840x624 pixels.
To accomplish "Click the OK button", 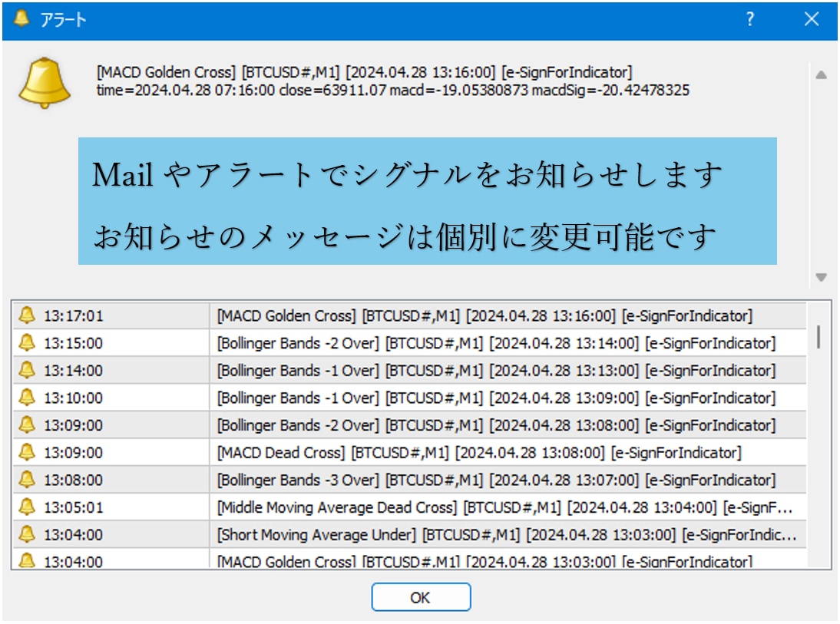I will point(421,596).
